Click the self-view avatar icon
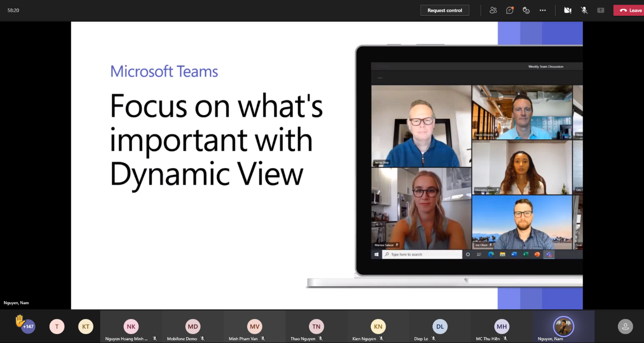The image size is (644, 343). point(625,326)
